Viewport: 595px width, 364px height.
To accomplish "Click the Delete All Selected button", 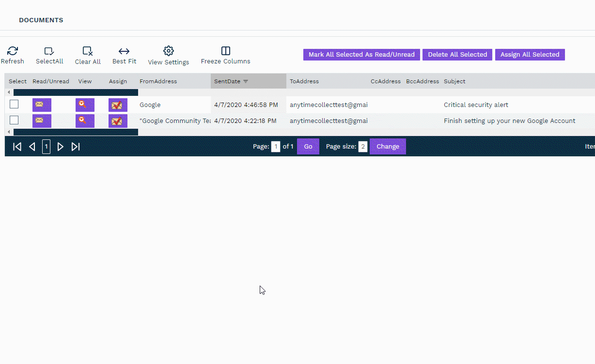I will [457, 55].
